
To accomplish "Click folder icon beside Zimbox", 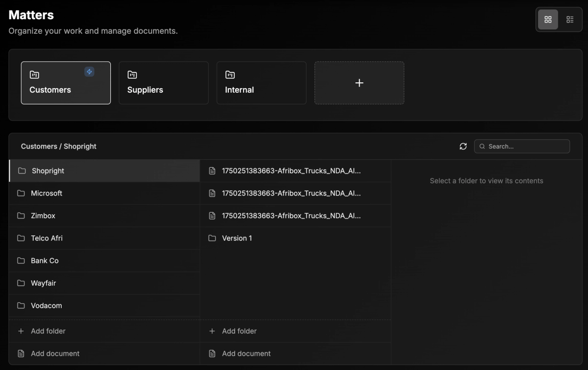I will click(x=21, y=216).
